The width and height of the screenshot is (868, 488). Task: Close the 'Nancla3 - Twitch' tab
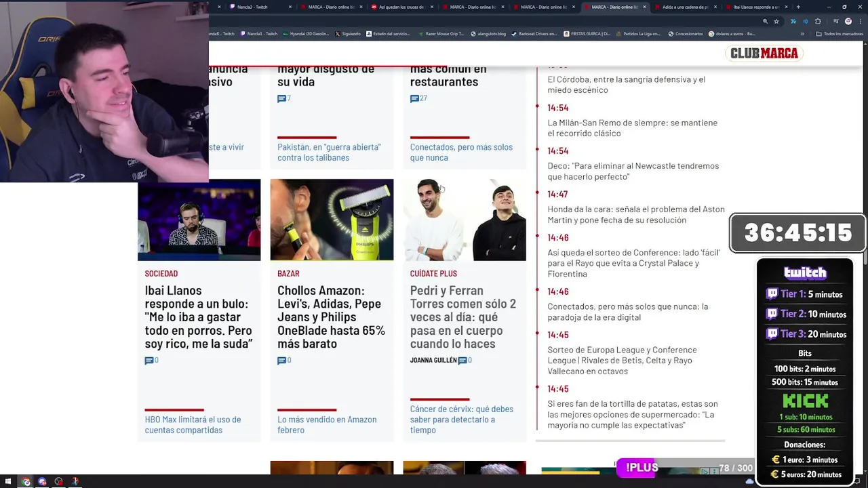[x=290, y=7]
